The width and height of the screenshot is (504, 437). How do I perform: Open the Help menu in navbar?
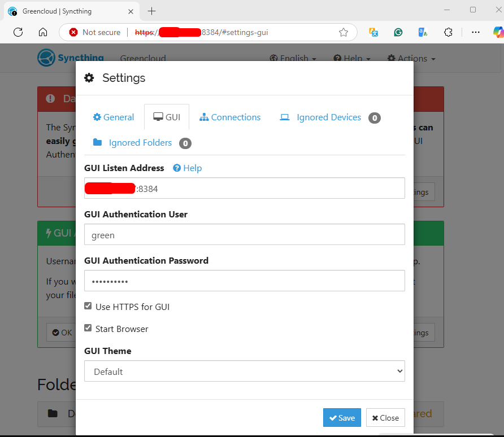click(352, 59)
